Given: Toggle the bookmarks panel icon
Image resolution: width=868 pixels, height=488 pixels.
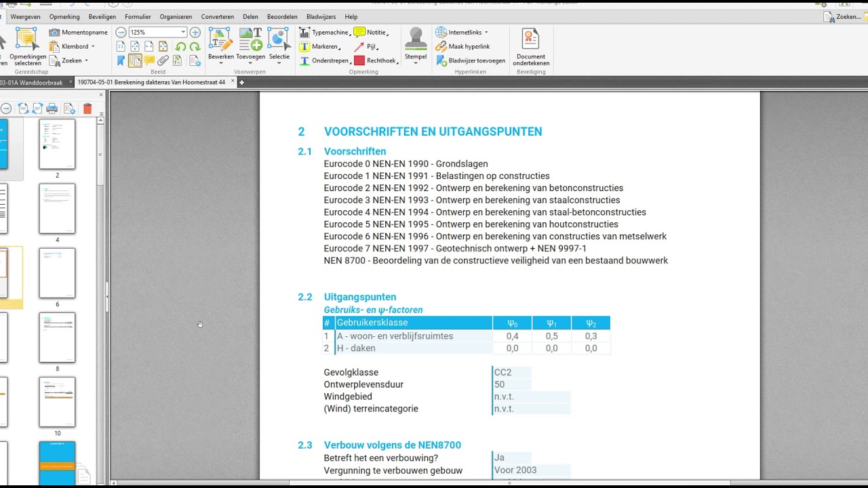Looking at the screenshot, I should pyautogui.click(x=121, y=61).
